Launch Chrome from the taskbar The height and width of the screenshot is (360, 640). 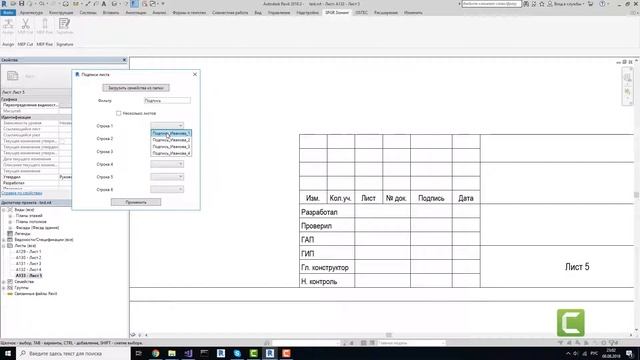156,353
